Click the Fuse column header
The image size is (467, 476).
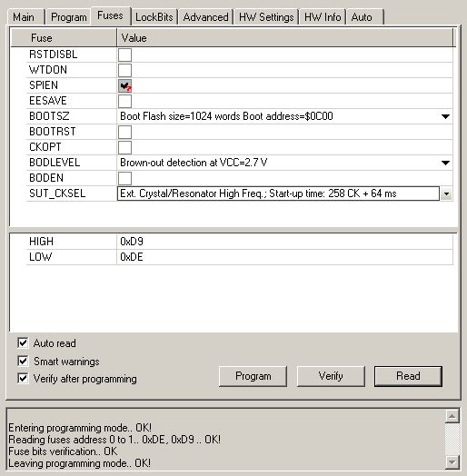64,38
